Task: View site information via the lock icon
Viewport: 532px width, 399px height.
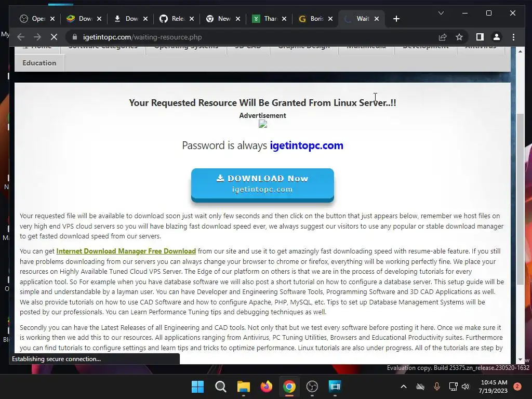Action: [75, 37]
